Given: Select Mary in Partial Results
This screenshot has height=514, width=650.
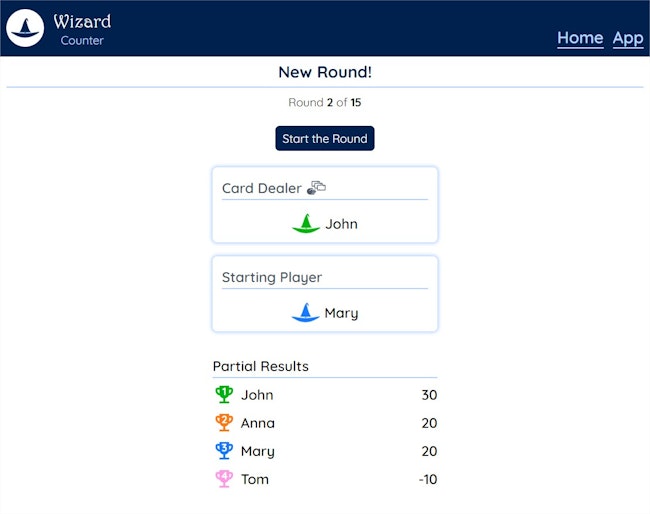Looking at the screenshot, I should 258,451.
